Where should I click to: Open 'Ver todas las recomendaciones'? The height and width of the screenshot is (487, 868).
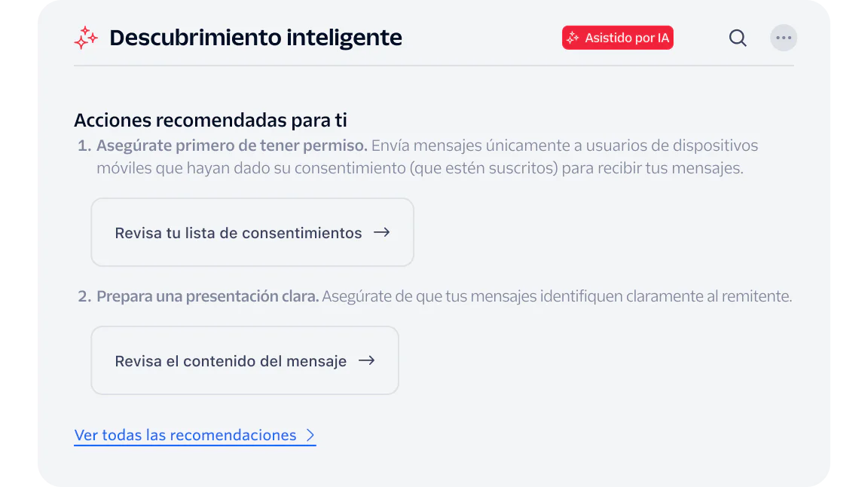tap(185, 434)
